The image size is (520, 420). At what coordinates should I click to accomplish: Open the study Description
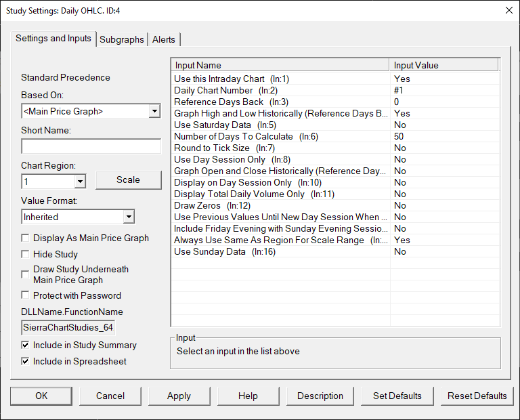(320, 396)
